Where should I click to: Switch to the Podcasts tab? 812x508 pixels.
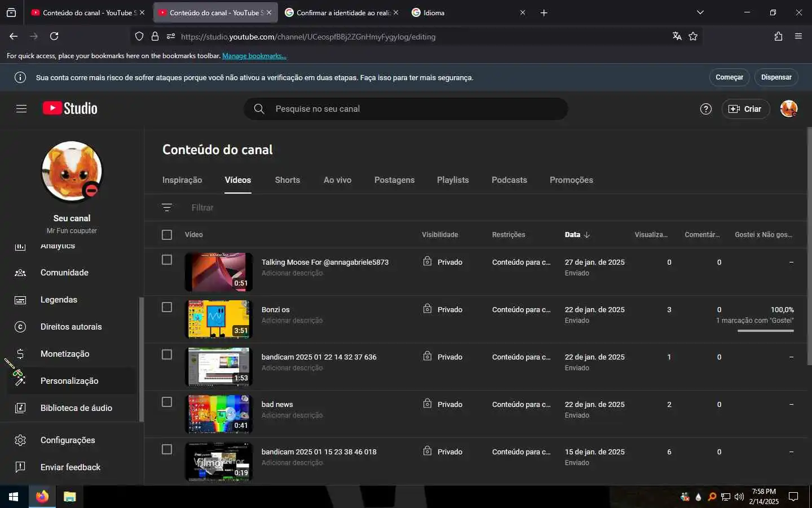click(509, 180)
